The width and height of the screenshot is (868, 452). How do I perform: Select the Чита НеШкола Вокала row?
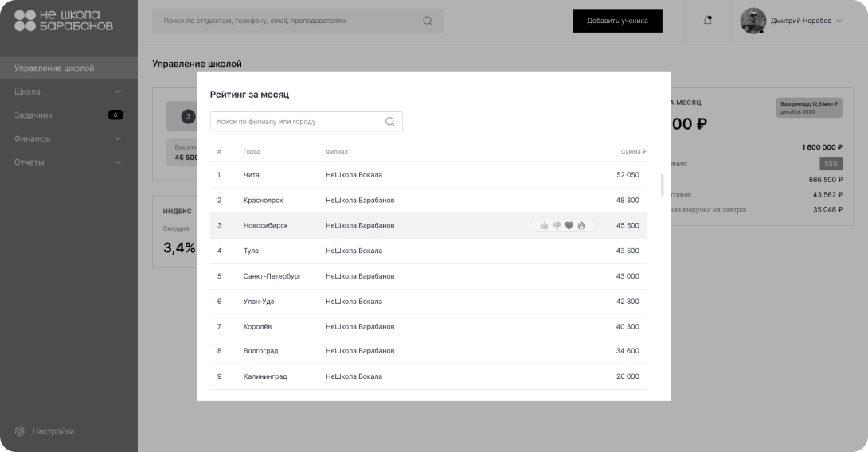[x=428, y=175]
